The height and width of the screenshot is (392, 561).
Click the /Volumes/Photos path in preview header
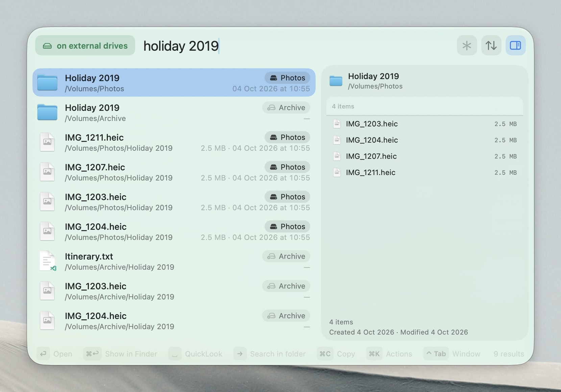point(375,86)
